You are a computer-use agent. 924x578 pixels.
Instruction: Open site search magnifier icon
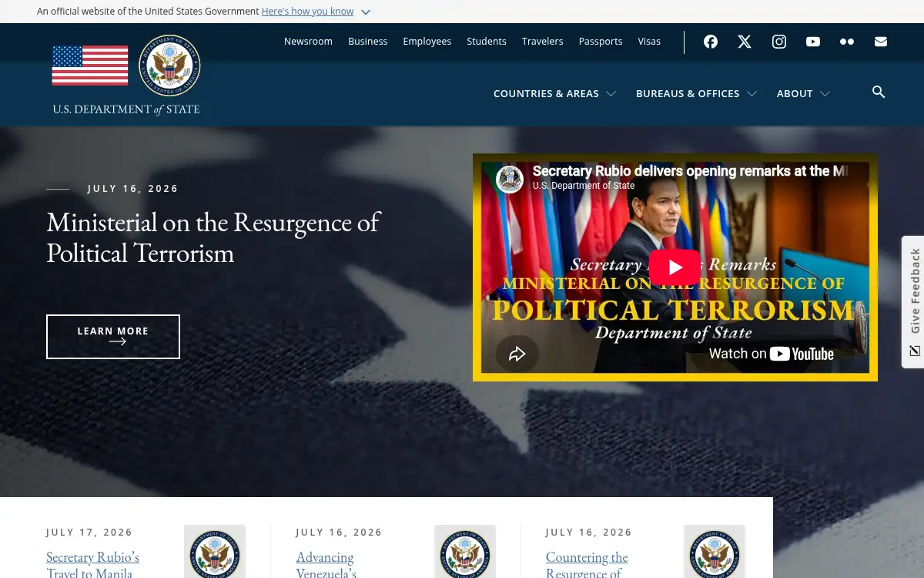(879, 92)
